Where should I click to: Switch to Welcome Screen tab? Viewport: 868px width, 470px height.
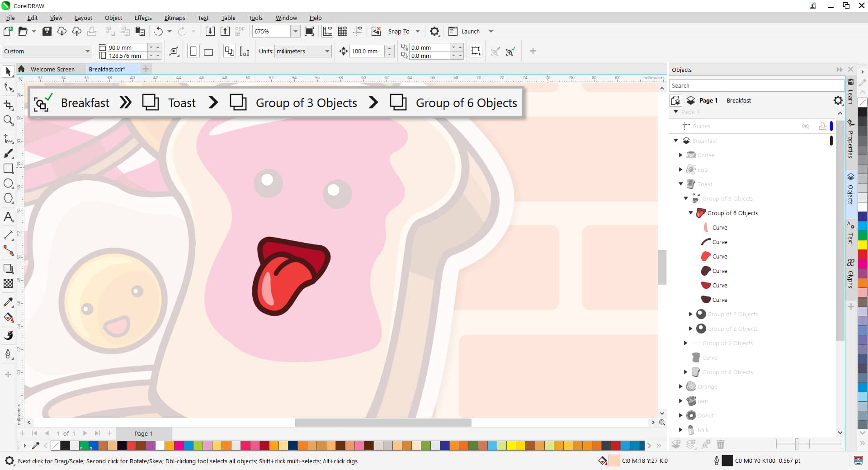[x=52, y=69]
